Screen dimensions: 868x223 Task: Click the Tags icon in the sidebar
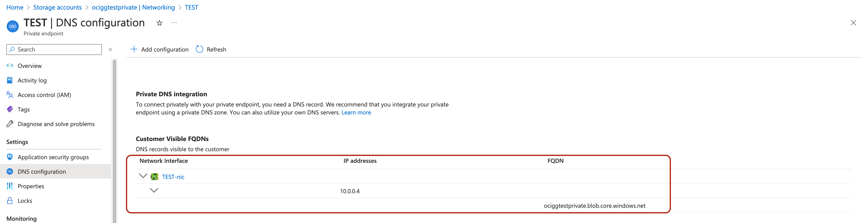[x=10, y=109]
